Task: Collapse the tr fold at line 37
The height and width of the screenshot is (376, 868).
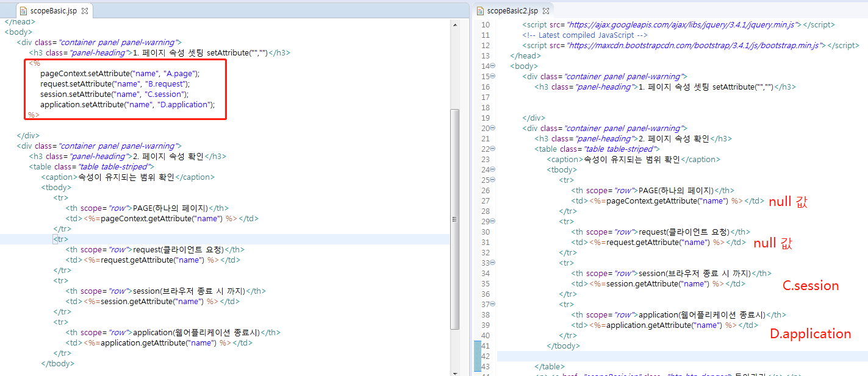Action: (x=493, y=304)
